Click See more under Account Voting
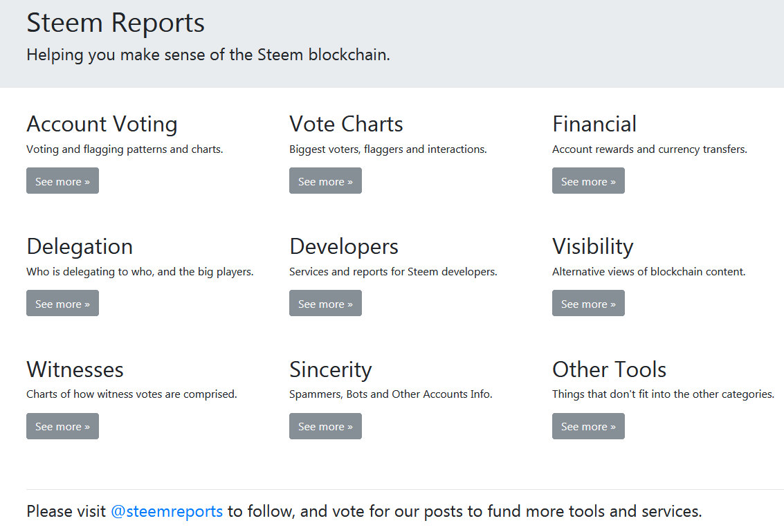The image size is (784, 532). pyautogui.click(x=62, y=181)
